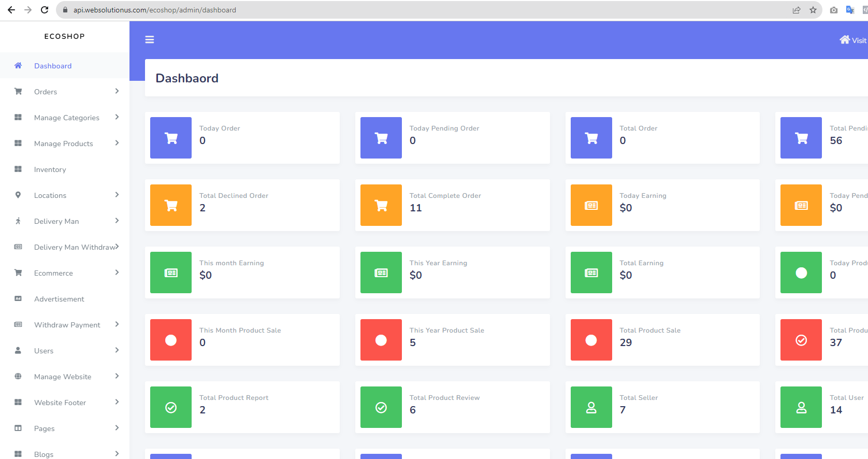Open Inventory in the sidebar
This screenshot has width=868, height=459.
coord(65,169)
